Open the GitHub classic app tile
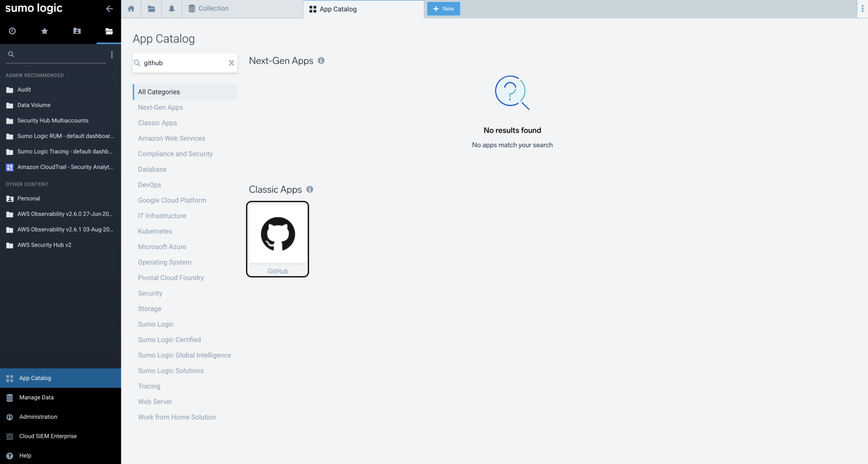868x464 pixels. [x=278, y=239]
